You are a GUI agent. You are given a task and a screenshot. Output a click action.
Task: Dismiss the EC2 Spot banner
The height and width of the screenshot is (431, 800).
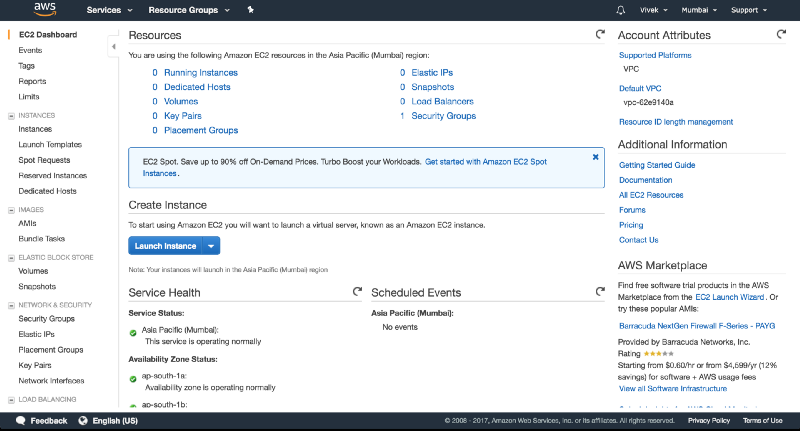tap(595, 157)
